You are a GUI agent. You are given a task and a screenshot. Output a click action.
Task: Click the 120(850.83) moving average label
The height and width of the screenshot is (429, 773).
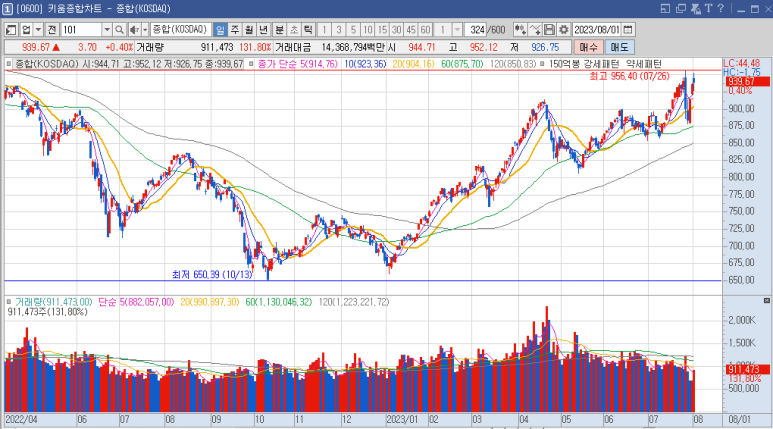513,64
